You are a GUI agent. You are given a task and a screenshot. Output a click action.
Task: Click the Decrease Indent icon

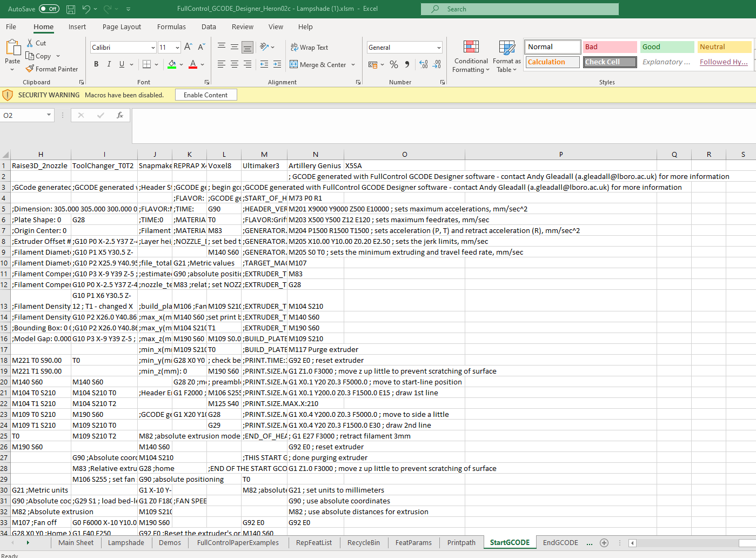pyautogui.click(x=264, y=64)
